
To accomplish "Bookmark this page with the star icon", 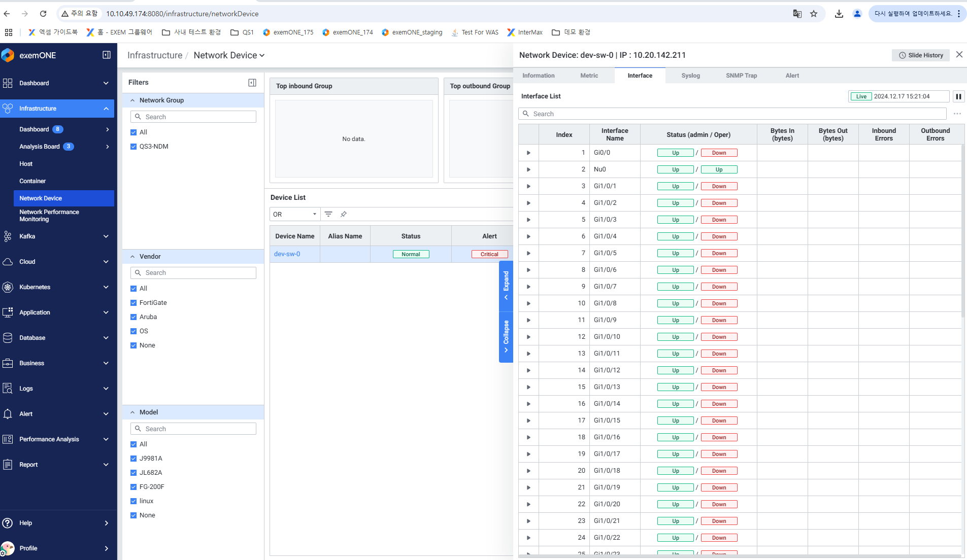I will [x=814, y=14].
